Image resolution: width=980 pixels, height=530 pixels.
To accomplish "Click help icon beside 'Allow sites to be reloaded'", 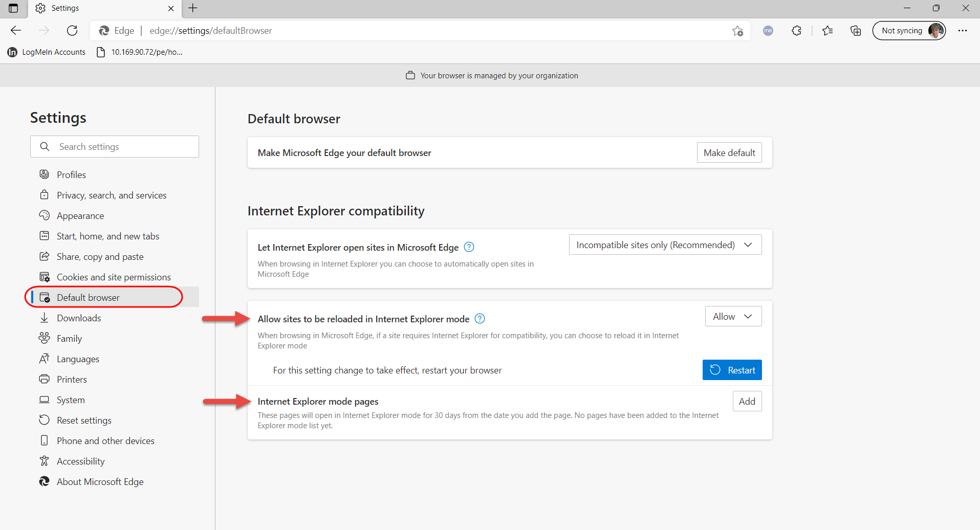I will click(480, 319).
